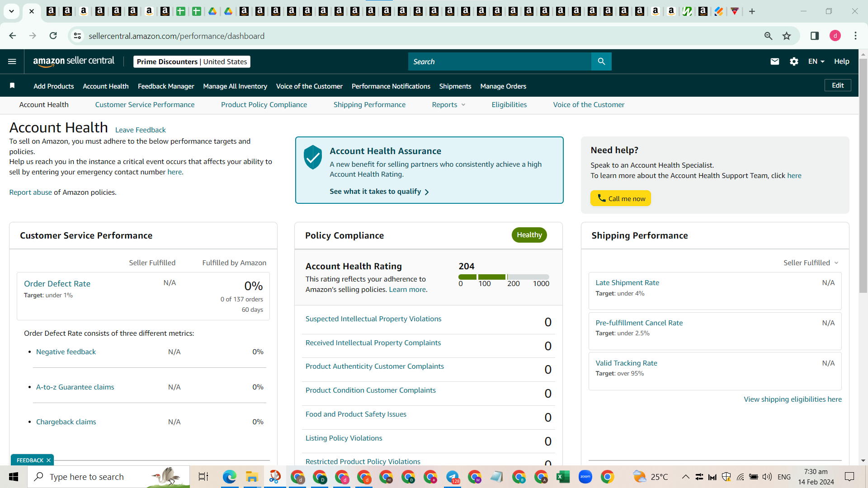The height and width of the screenshot is (488, 868).
Task: Open the Order Defect Rate link
Action: [57, 284]
